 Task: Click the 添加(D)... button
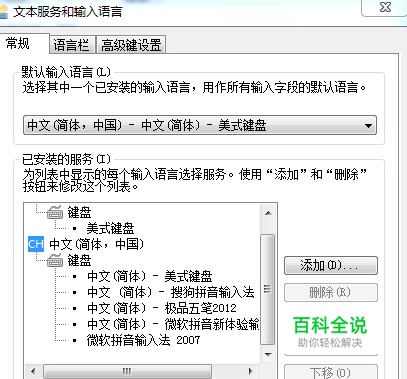click(331, 266)
